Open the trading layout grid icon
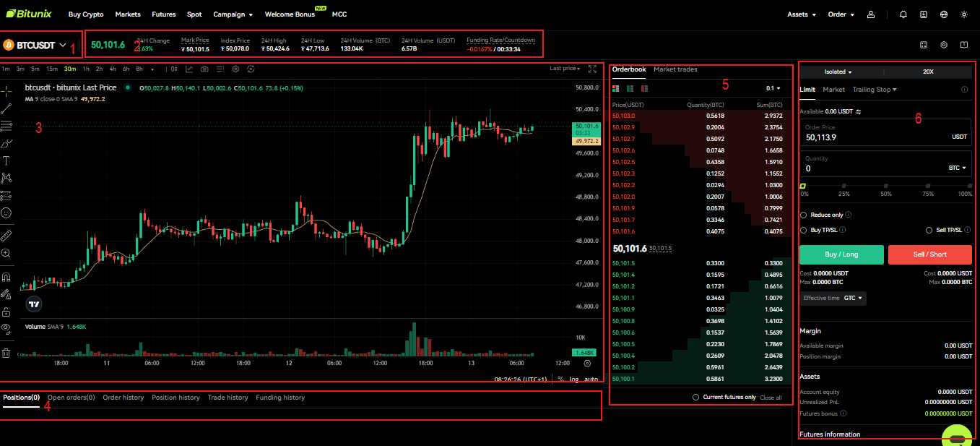Viewport: 980px width, 446px height. [x=924, y=45]
